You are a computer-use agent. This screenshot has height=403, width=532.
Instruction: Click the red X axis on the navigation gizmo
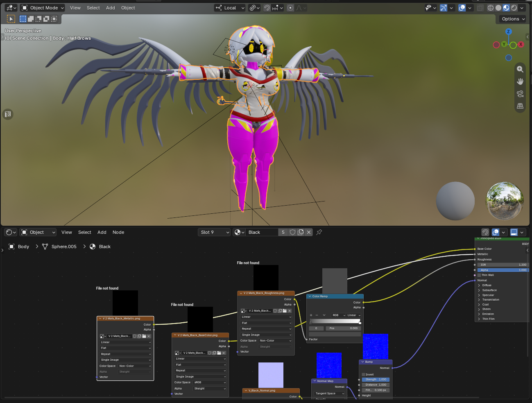click(521, 45)
